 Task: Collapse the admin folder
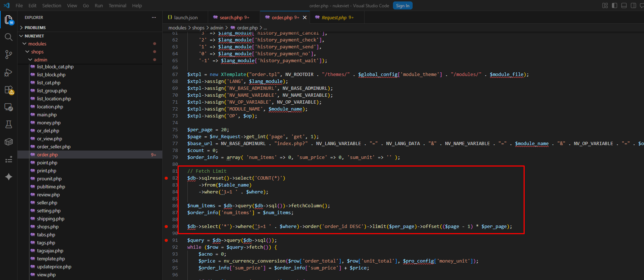click(90, 60)
